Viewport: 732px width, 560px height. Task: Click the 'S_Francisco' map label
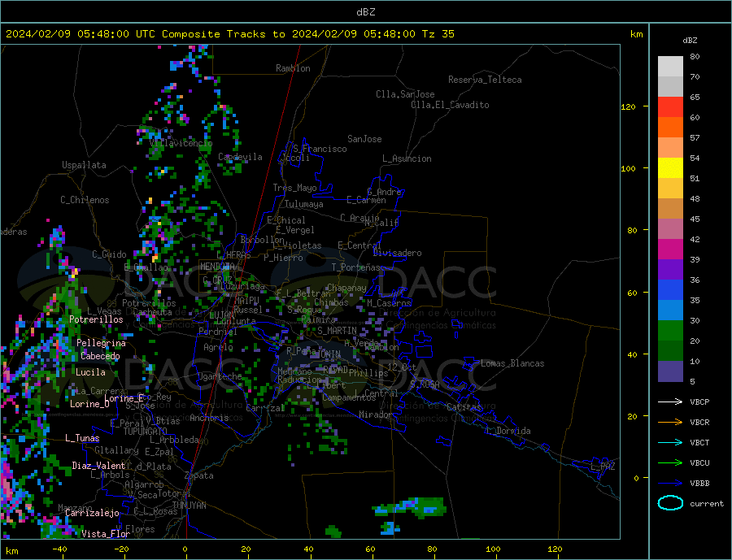320,149
